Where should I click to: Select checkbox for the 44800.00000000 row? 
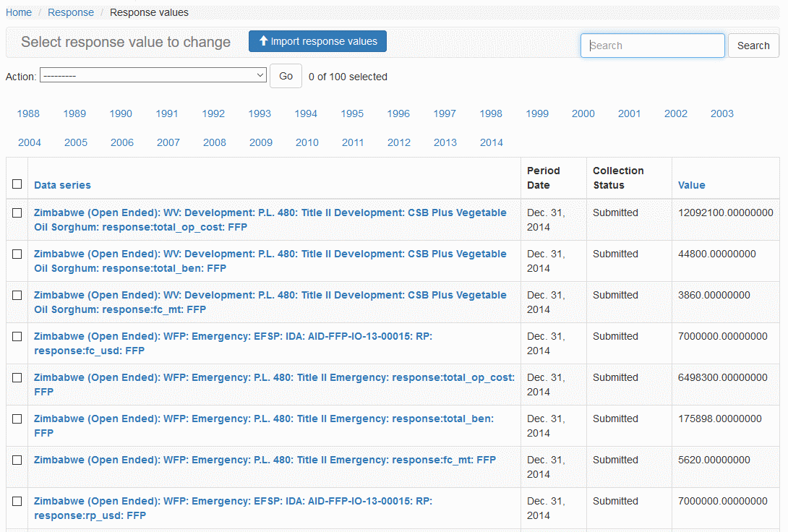pyautogui.click(x=17, y=254)
